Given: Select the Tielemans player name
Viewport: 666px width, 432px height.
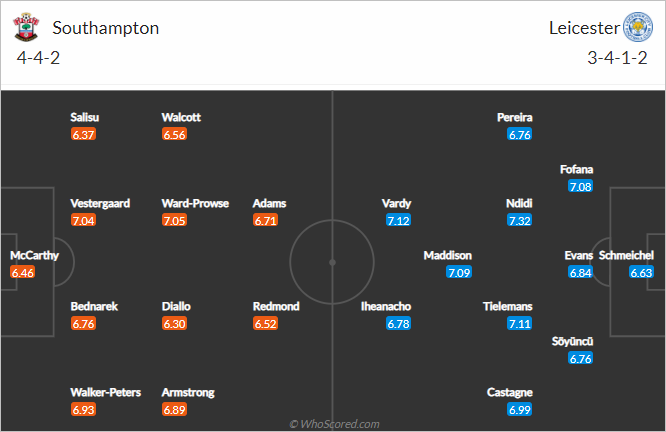Looking at the screenshot, I should click(x=508, y=306).
